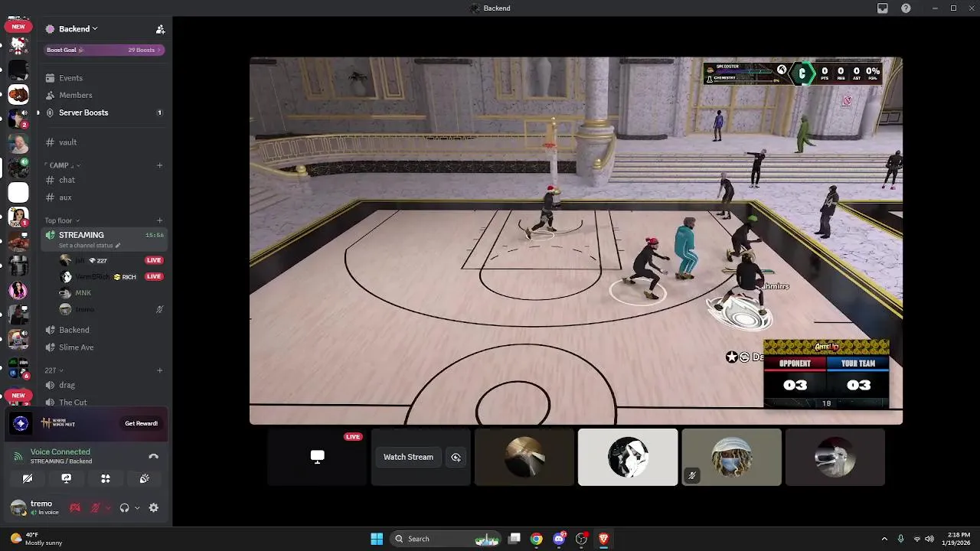Open voice connection signal details icon
980x551 pixels.
pos(18,456)
